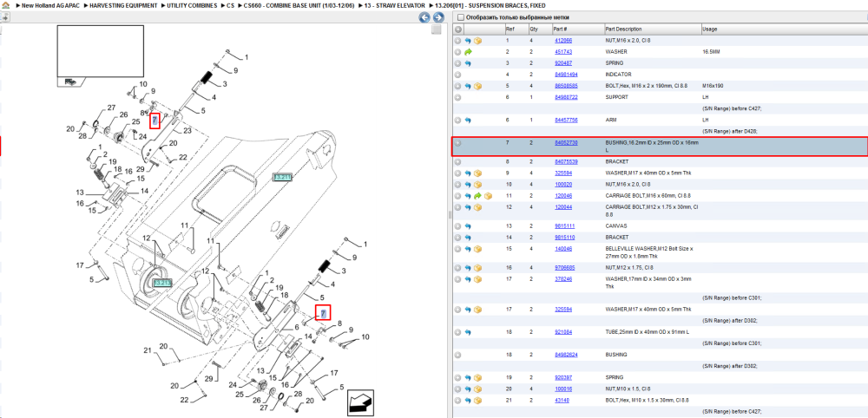Open CS660 - COMBINE BASE UNIT breadcrumb
The height and width of the screenshot is (418, 868).
pos(299,5)
